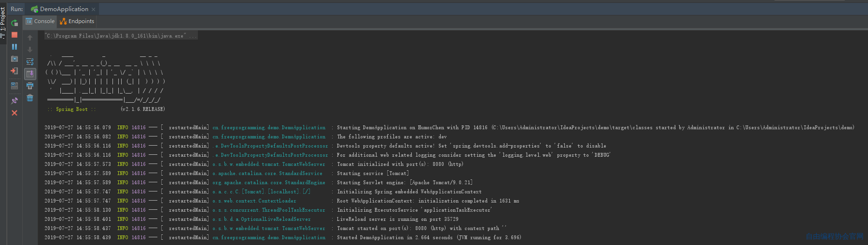Click the 'Starting service [Tomcat]' log text
Image resolution: width=868 pixels, height=245 pixels.
point(373,174)
